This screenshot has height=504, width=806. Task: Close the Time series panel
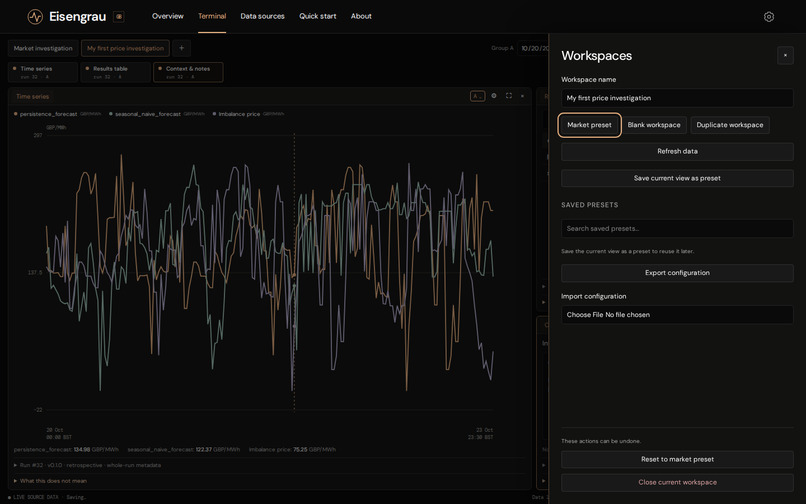522,96
